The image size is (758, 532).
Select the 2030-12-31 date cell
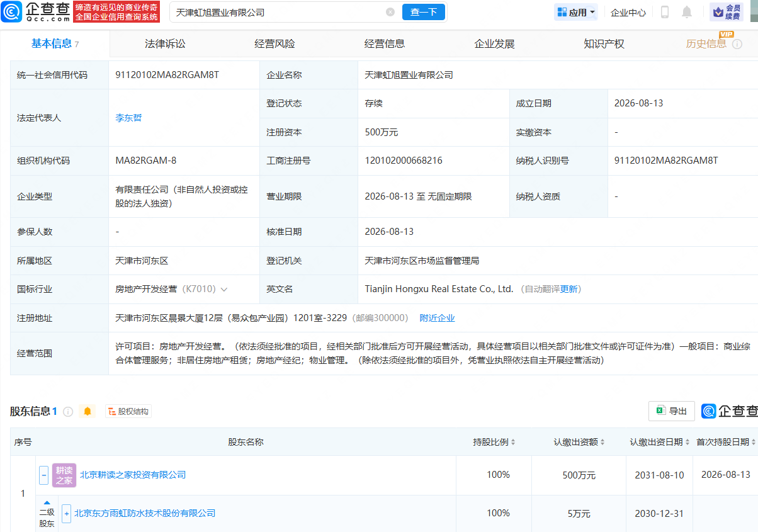tap(659, 513)
